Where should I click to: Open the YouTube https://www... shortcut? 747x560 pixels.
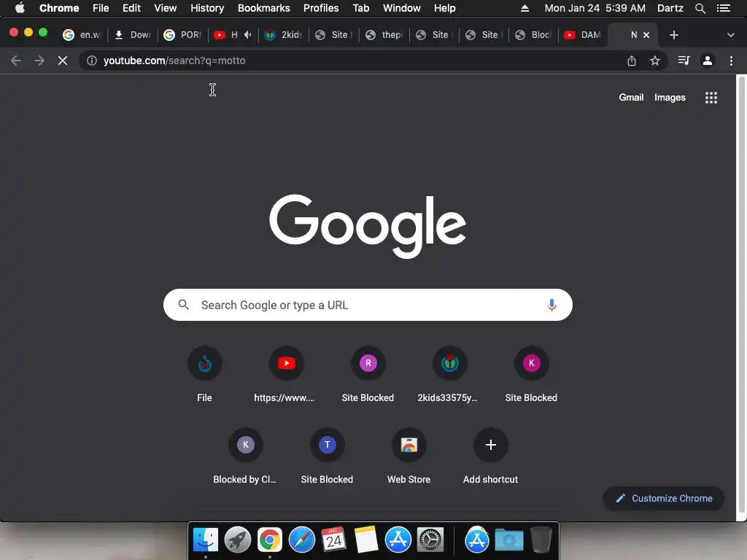pyautogui.click(x=286, y=375)
